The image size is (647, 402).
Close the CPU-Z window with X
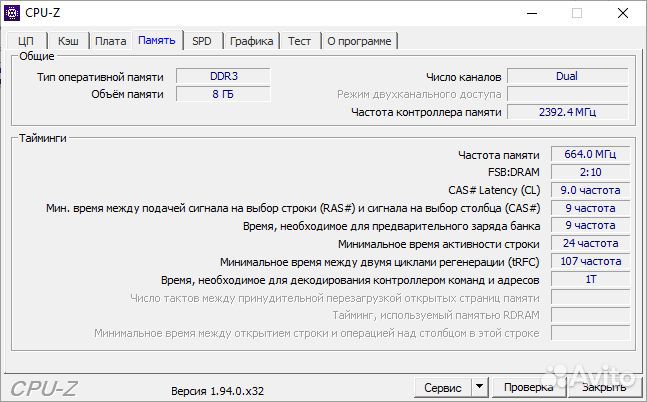623,13
